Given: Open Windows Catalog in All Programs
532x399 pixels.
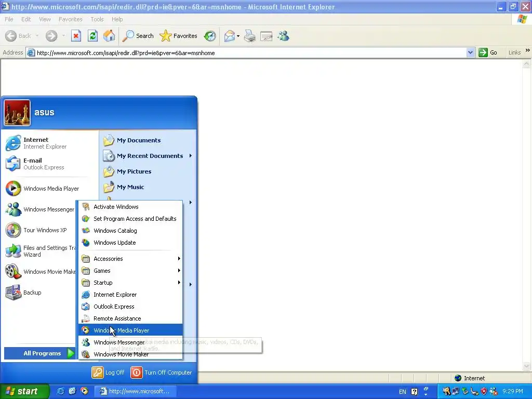Looking at the screenshot, I should 130,230.
